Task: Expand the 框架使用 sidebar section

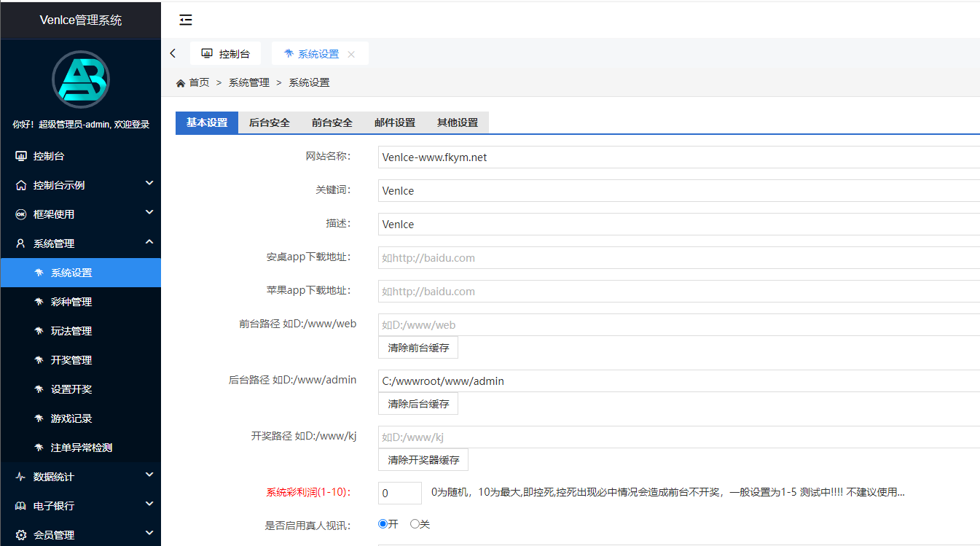Action: pos(80,214)
